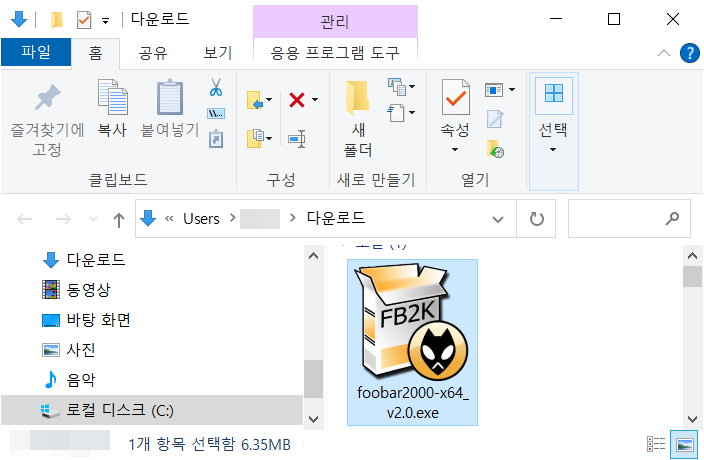
Task: Click the Edit icon in 열기 group
Action: [495, 119]
